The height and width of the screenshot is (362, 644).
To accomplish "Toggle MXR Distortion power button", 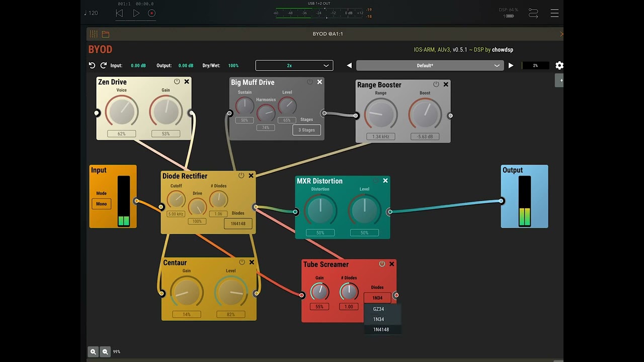I will (x=376, y=180).
